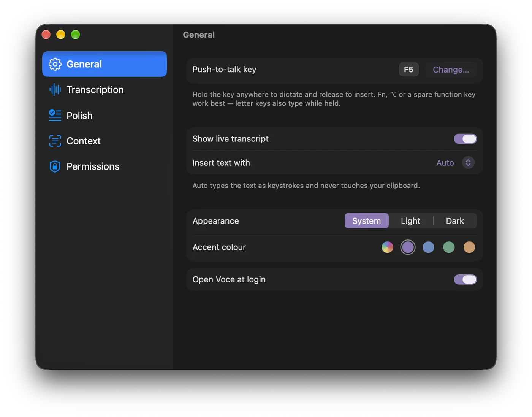Click the Permissions lock shield icon
532x417 pixels.
pos(55,166)
